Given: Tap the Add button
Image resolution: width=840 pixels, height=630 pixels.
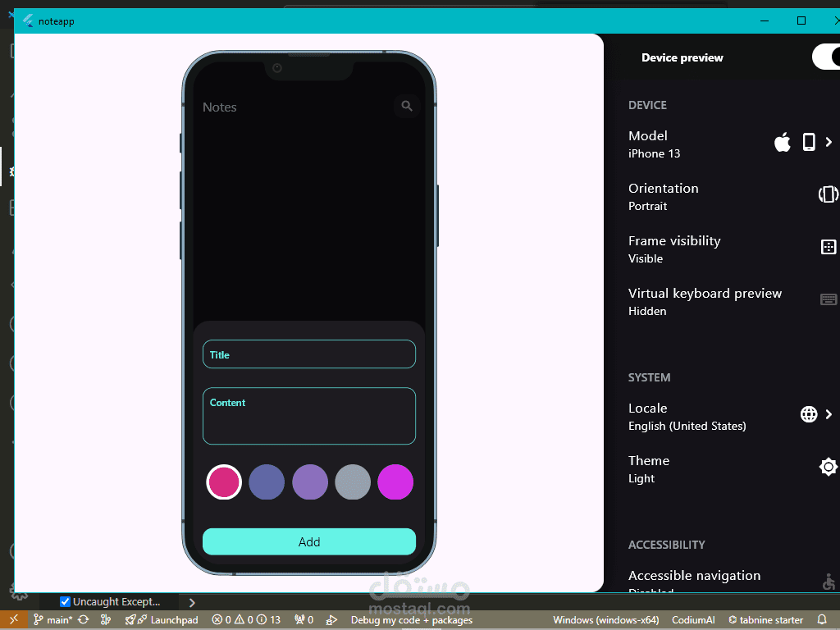Looking at the screenshot, I should click(309, 541).
